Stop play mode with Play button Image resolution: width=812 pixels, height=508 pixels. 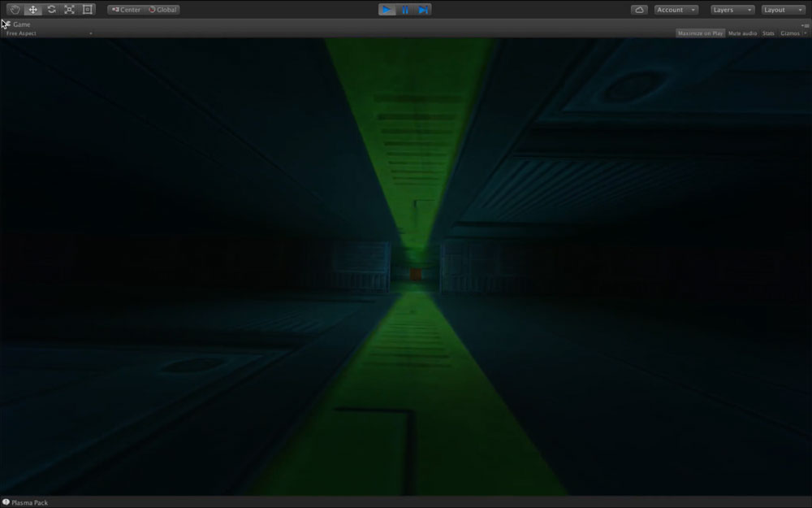coord(387,10)
